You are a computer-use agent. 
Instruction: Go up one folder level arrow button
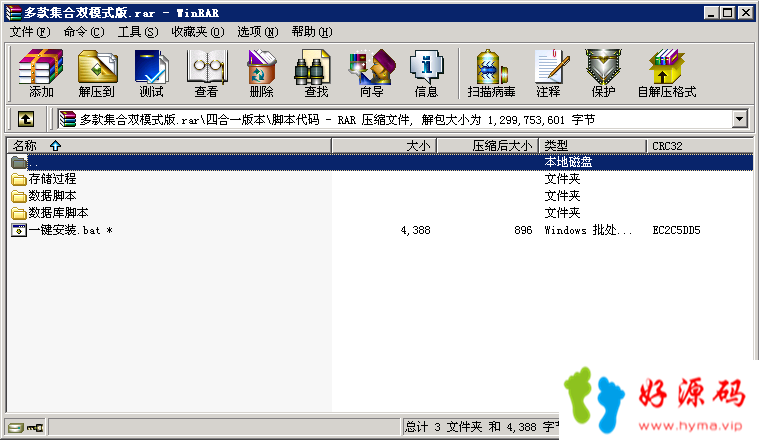26,119
